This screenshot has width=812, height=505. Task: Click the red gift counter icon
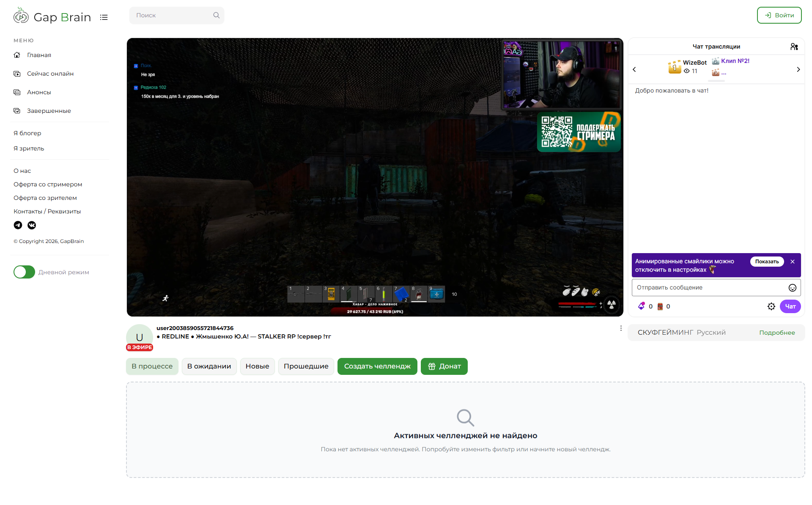click(660, 306)
